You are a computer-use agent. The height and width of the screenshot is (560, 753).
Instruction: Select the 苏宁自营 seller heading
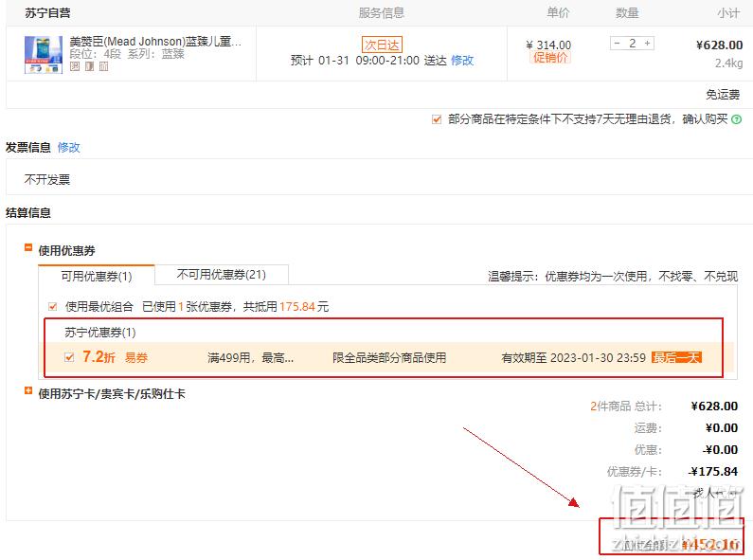pyautogui.click(x=47, y=13)
